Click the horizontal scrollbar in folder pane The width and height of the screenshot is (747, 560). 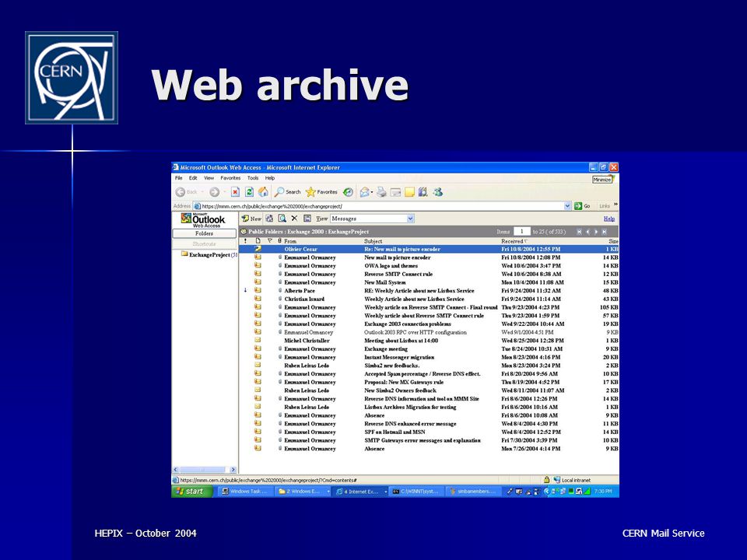point(205,470)
